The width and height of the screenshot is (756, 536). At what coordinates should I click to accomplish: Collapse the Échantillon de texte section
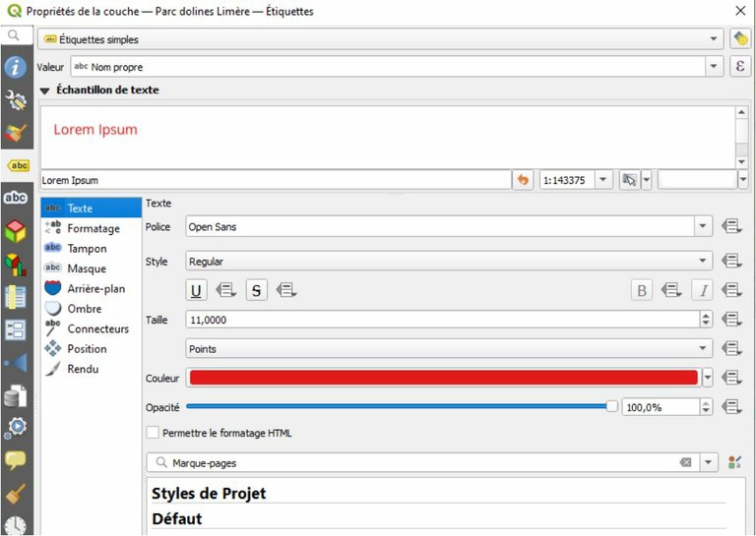pyautogui.click(x=44, y=90)
